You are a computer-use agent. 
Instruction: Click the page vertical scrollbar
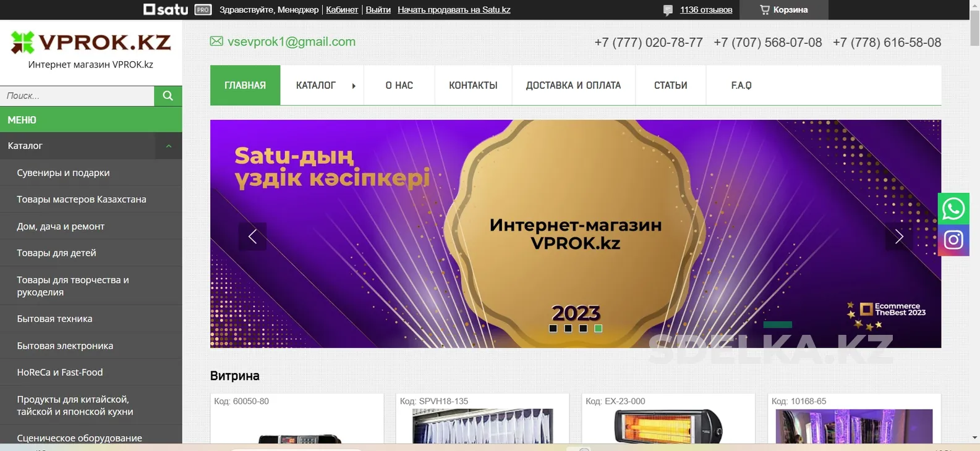(x=975, y=27)
